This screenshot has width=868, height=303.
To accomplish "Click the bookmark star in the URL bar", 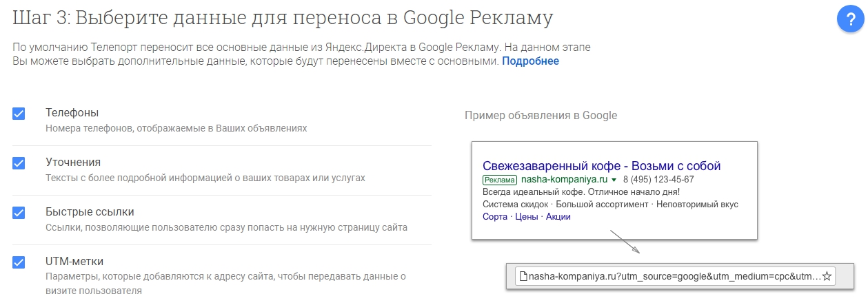I will tap(827, 277).
